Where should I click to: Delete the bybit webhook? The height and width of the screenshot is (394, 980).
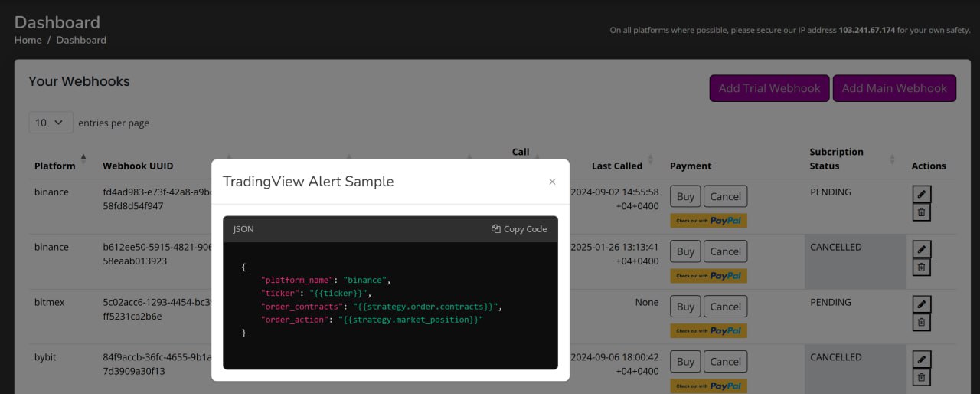[922, 378]
